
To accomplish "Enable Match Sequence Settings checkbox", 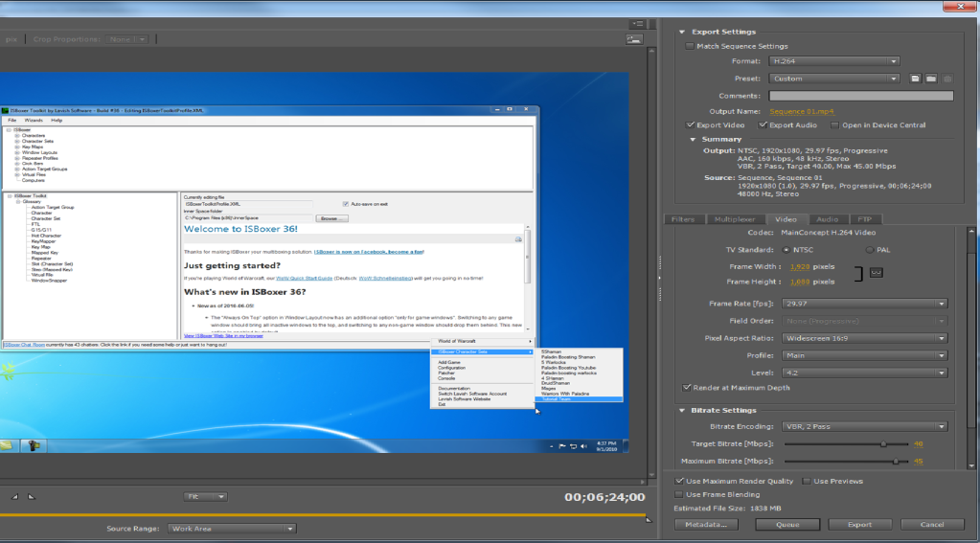I will [690, 46].
